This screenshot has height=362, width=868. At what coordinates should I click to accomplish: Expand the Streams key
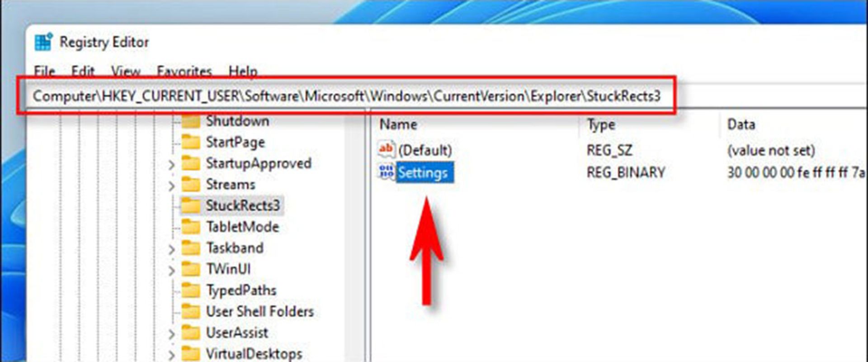coord(171,186)
